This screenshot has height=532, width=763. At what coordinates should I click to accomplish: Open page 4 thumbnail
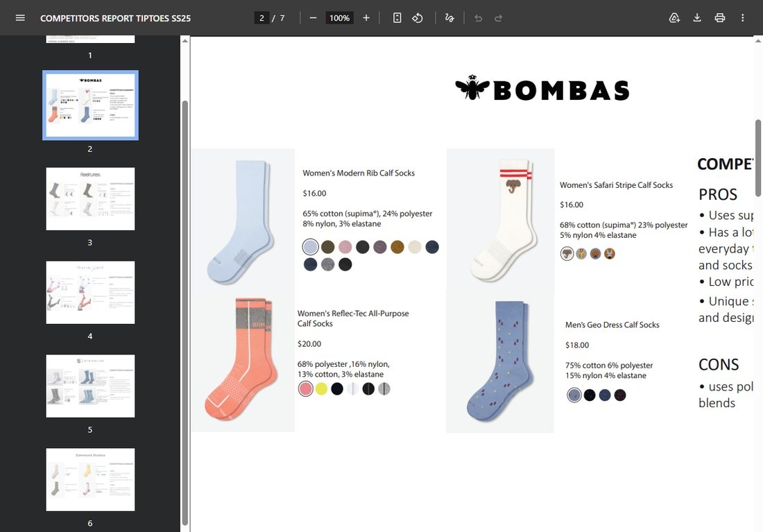[x=90, y=292]
